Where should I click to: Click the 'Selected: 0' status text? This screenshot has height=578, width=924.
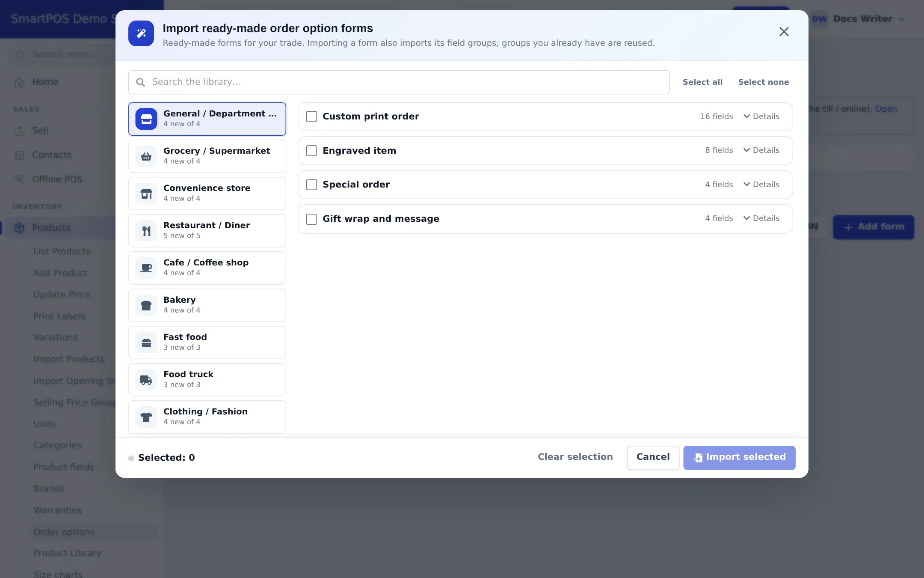coord(166,458)
